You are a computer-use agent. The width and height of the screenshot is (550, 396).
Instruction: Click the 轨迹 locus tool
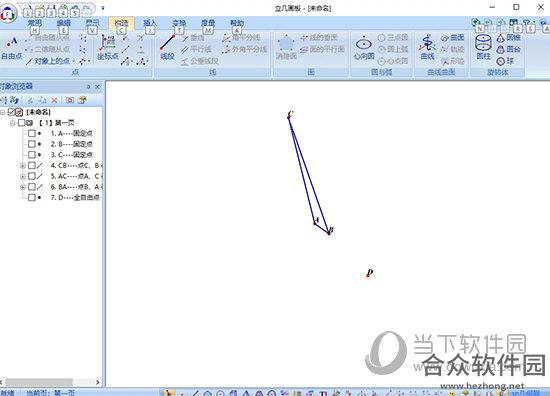[452, 49]
